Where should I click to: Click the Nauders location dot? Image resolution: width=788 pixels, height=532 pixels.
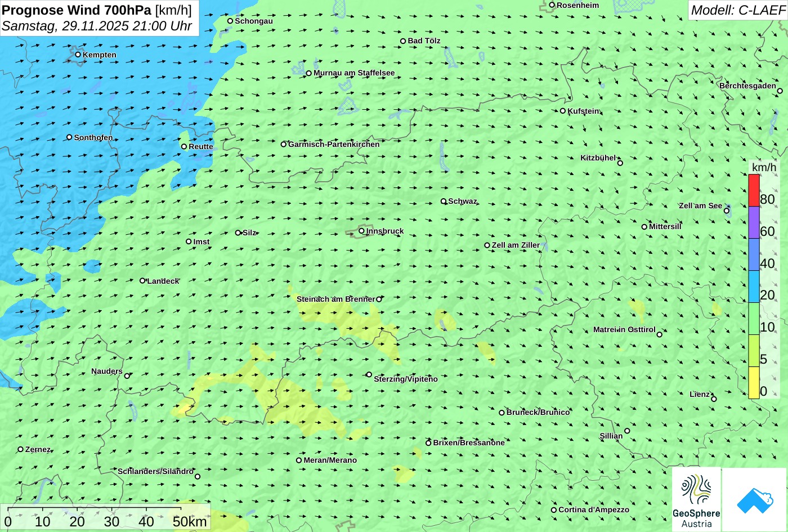tap(127, 376)
